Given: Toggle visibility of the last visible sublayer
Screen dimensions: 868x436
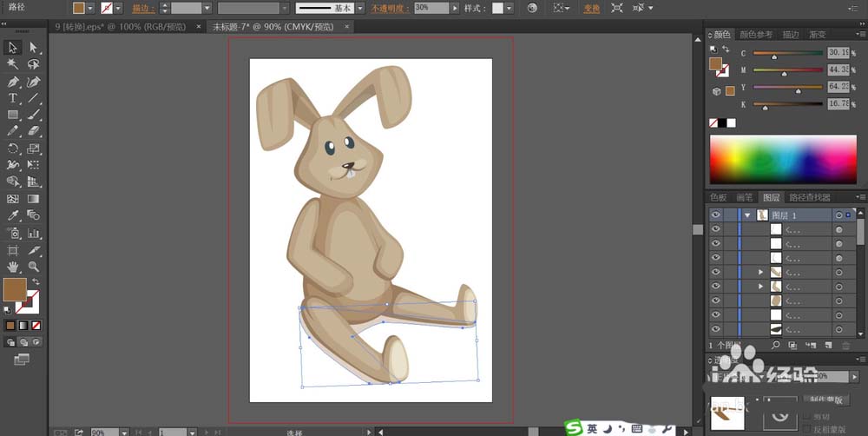Looking at the screenshot, I should pyautogui.click(x=716, y=328).
